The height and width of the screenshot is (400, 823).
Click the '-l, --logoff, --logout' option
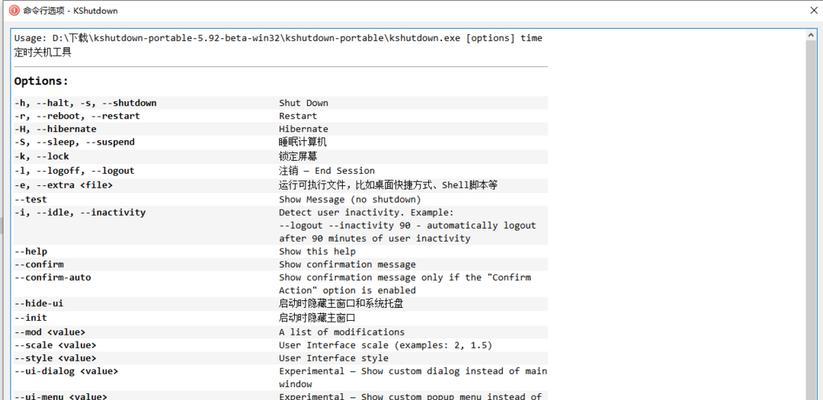click(75, 171)
